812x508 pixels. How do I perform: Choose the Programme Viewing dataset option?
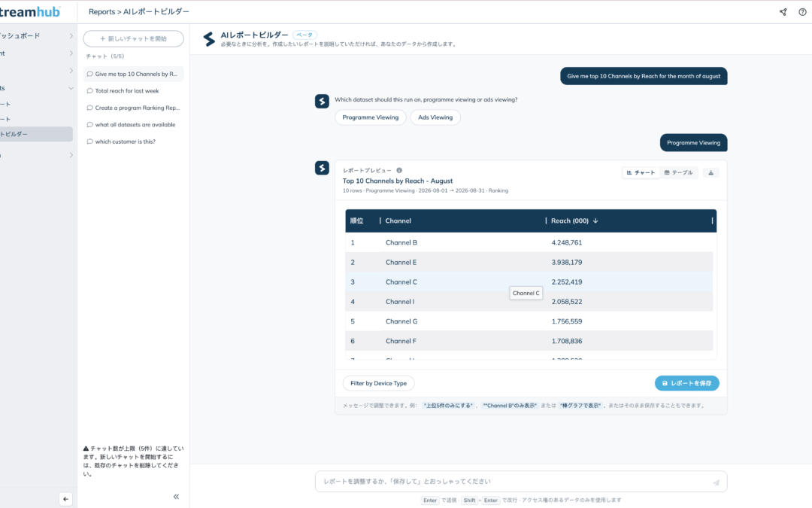[x=370, y=117]
